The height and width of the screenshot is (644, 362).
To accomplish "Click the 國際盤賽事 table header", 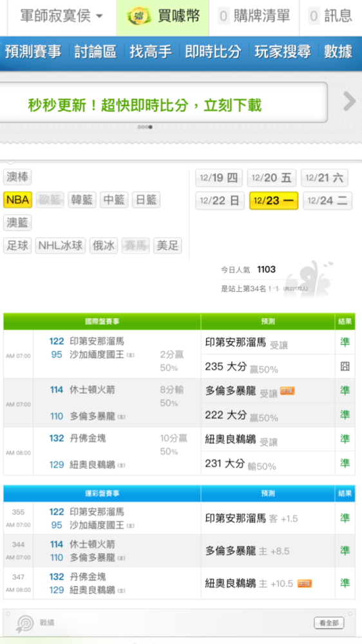I will 102,321.
